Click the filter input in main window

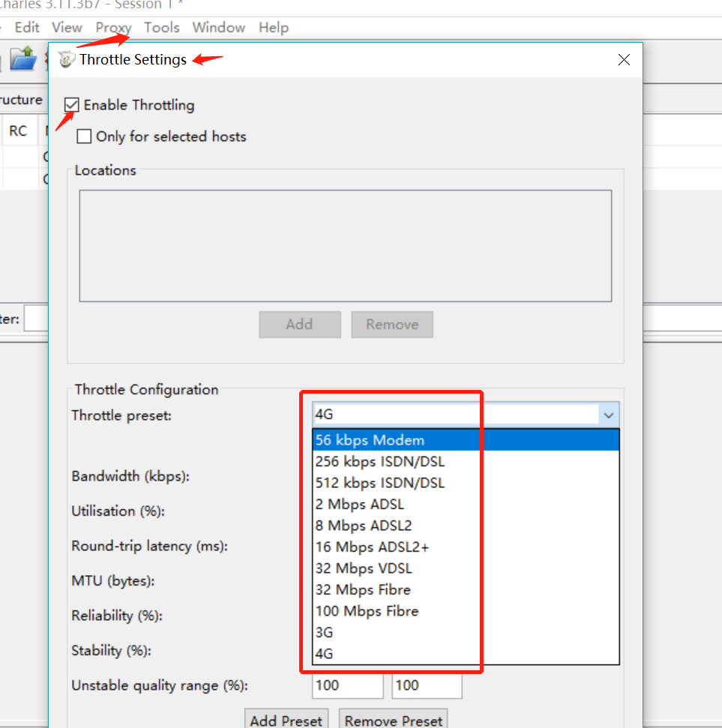(36, 319)
